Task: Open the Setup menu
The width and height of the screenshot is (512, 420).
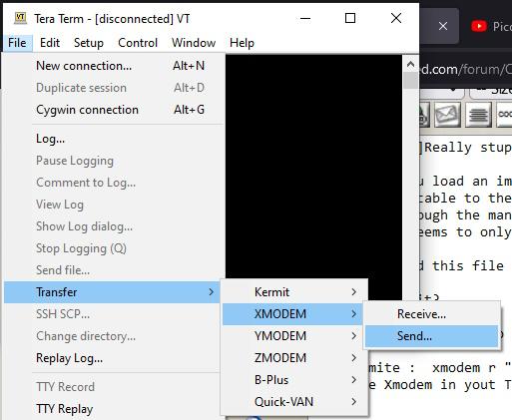Action: [x=89, y=43]
